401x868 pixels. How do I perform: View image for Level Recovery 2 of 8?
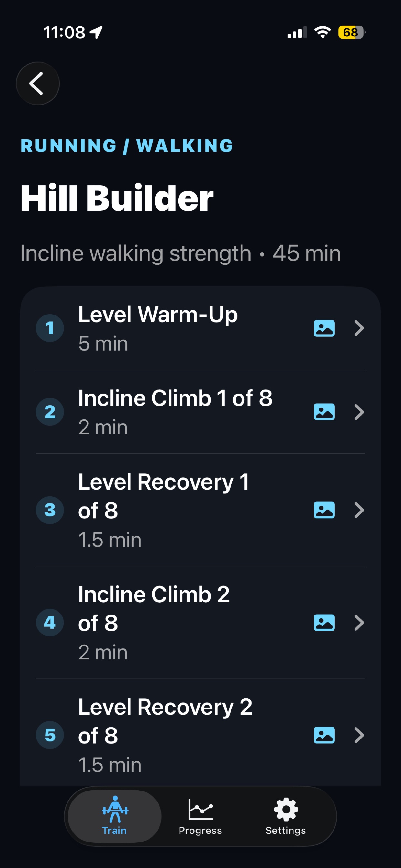pos(324,735)
